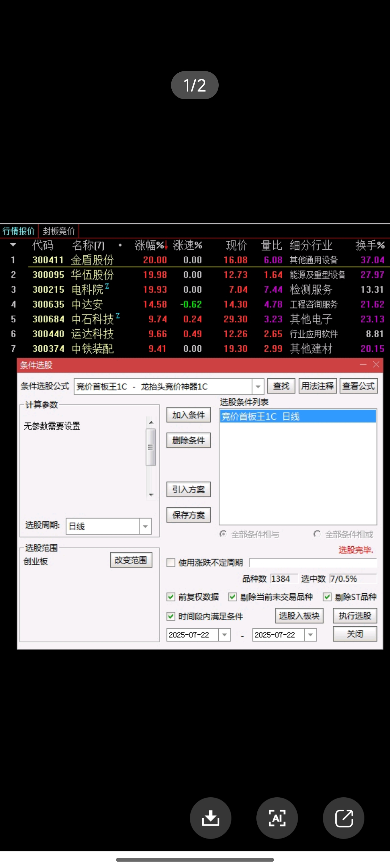The image size is (390, 868).
Task: Sort by 现价 column header
Action: (x=236, y=245)
